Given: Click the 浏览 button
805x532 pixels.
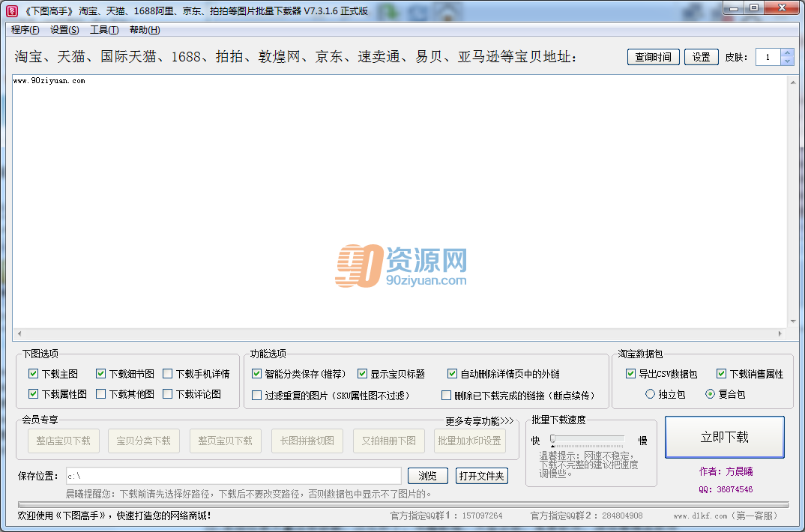Looking at the screenshot, I should 428,476.
